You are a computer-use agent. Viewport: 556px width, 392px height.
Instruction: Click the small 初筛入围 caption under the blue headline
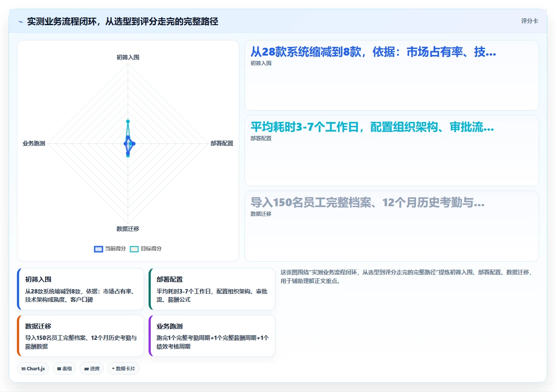click(x=261, y=63)
